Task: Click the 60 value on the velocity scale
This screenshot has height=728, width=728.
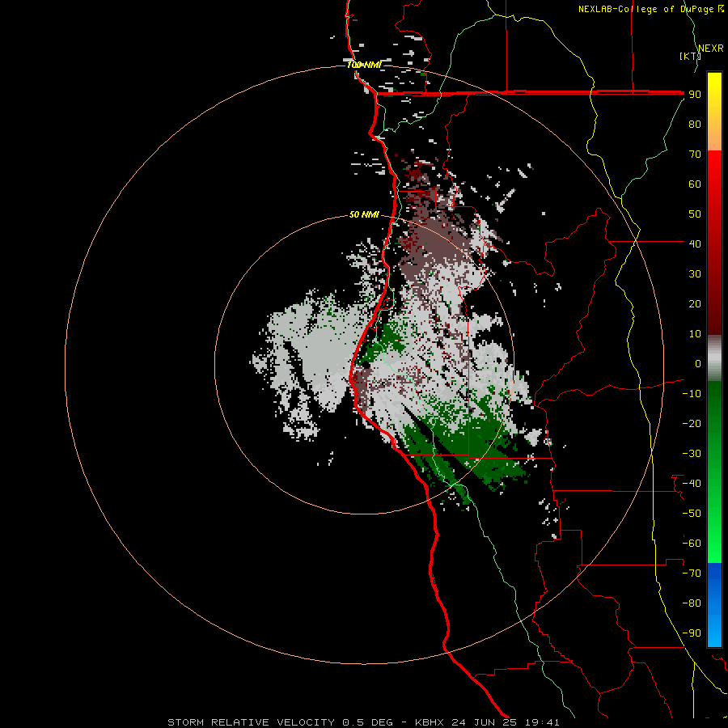Action: click(x=695, y=184)
